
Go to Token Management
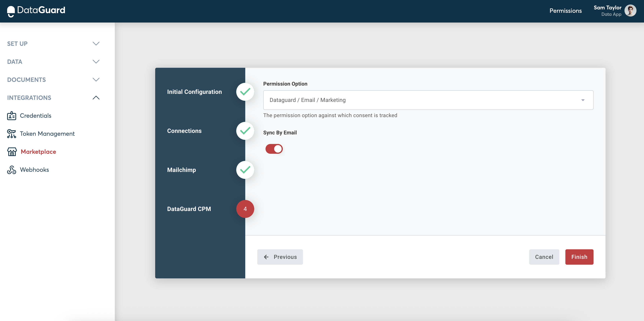(x=47, y=134)
